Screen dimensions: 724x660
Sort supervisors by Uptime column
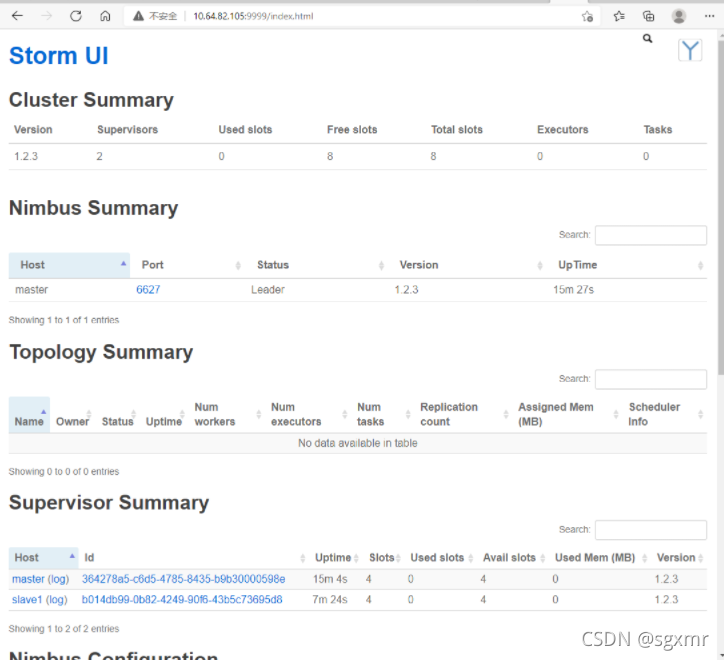tap(335, 558)
